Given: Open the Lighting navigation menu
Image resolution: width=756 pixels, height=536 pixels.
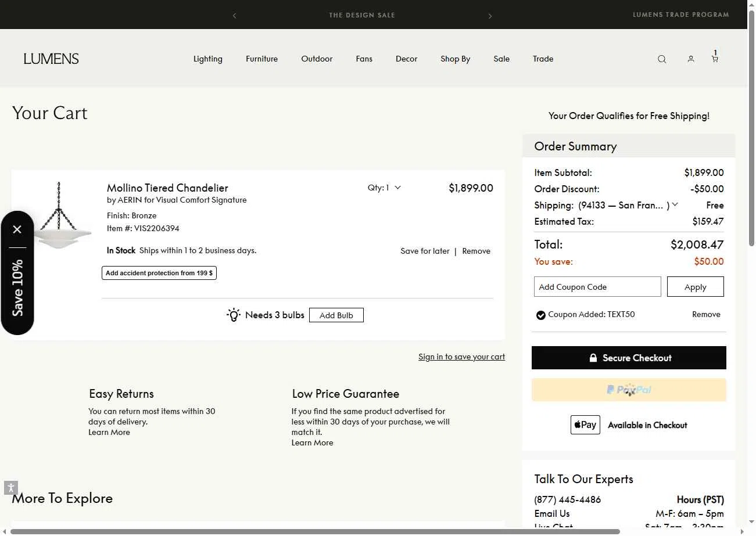Looking at the screenshot, I should (x=207, y=59).
